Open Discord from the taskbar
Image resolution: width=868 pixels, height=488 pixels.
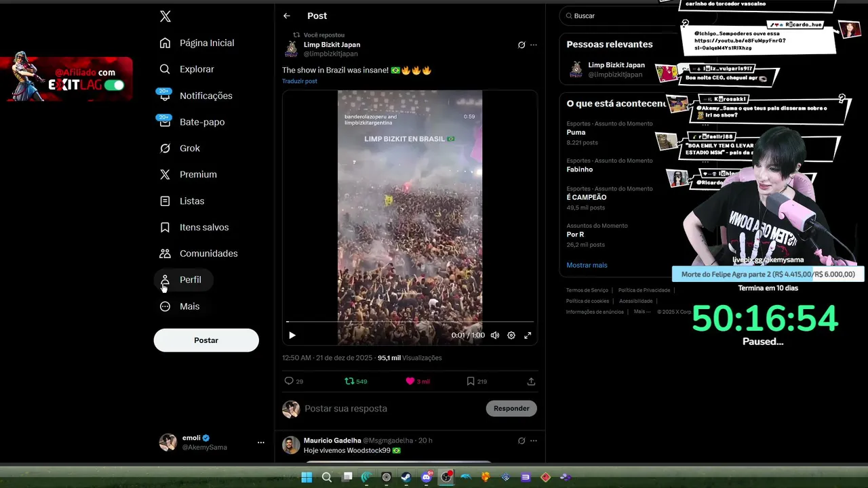(427, 477)
